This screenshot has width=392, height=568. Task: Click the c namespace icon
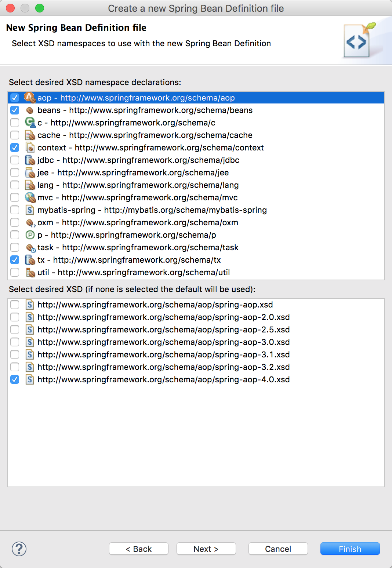(30, 123)
